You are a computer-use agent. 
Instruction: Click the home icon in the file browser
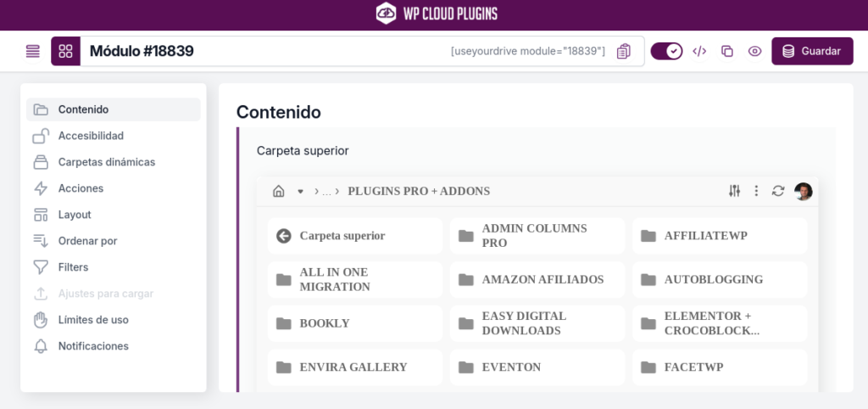click(x=278, y=191)
